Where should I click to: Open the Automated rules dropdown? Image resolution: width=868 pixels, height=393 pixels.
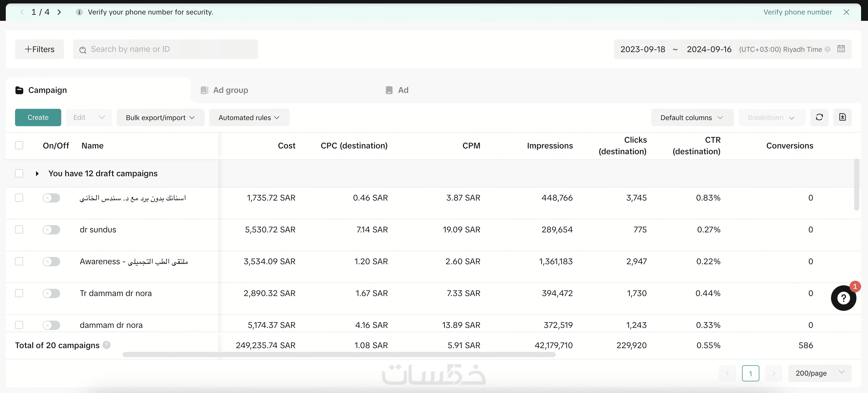(249, 117)
